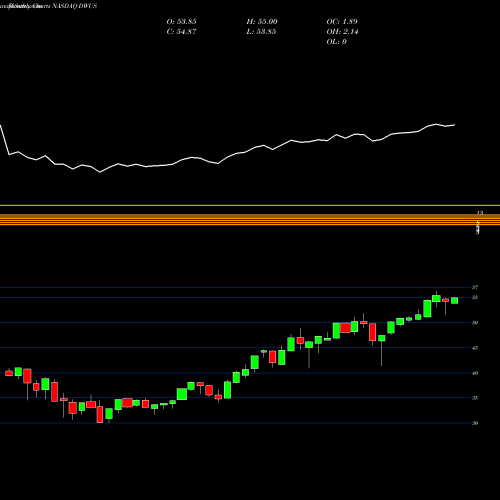Click the 40 price axis label
Viewport: 500px width, 500px height.
[475, 373]
